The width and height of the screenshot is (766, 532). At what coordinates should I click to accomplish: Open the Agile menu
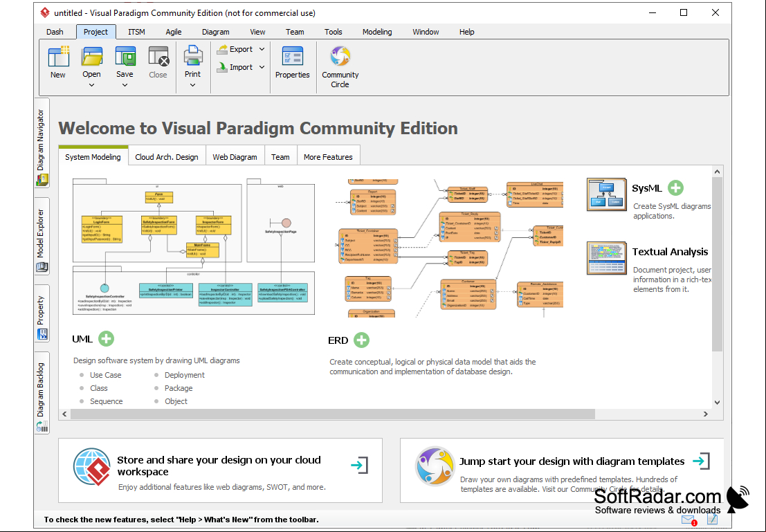(174, 32)
